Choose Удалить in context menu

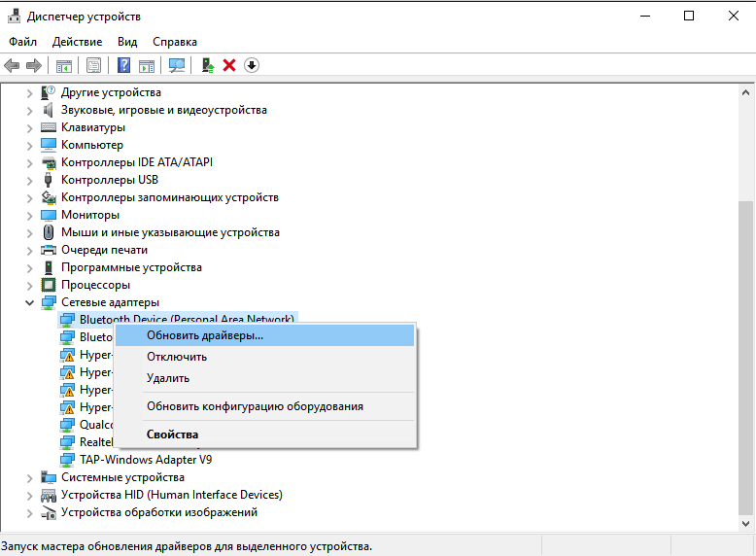[x=264, y=378]
